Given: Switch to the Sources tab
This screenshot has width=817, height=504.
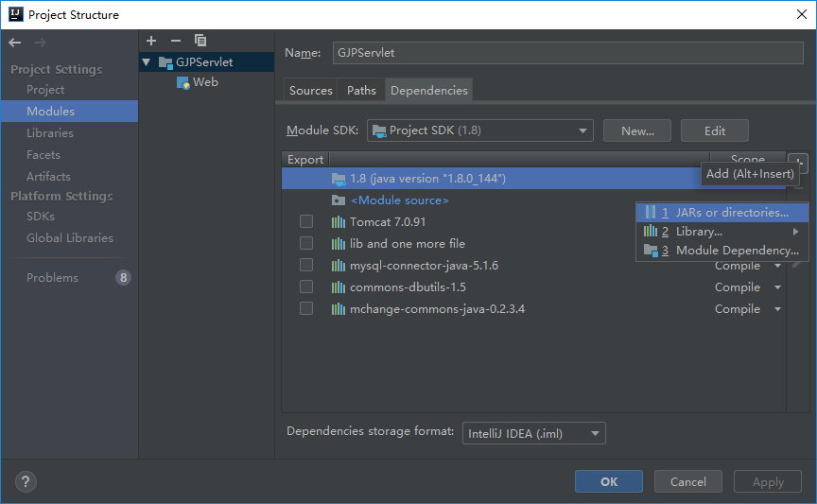Looking at the screenshot, I should 310,91.
